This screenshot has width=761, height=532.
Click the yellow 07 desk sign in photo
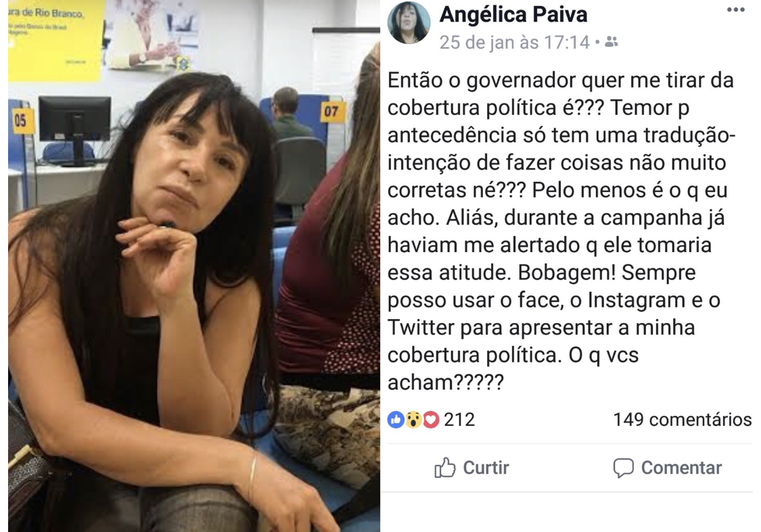tap(331, 112)
